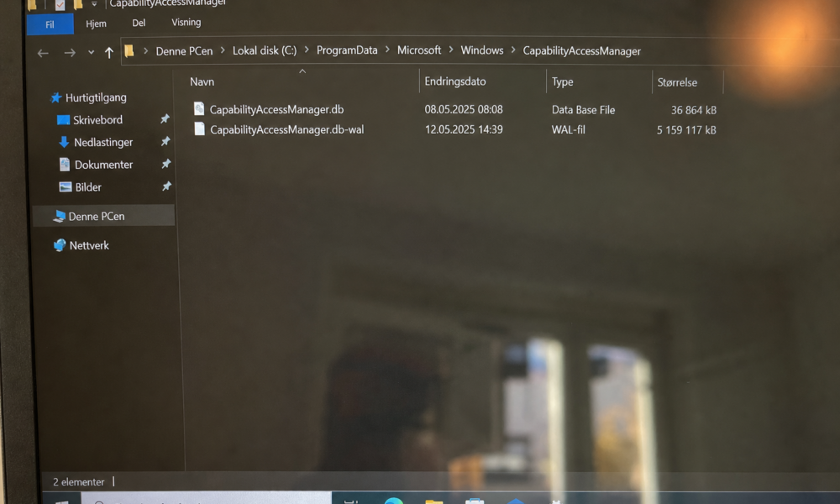Click the WAL-fil type cell
Viewport: 840px width, 504px height.
(x=569, y=129)
